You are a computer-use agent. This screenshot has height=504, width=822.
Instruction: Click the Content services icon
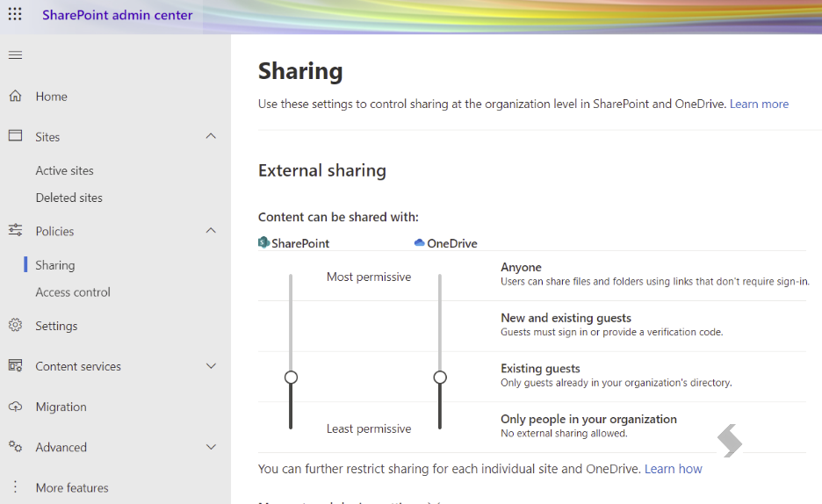[x=15, y=365]
